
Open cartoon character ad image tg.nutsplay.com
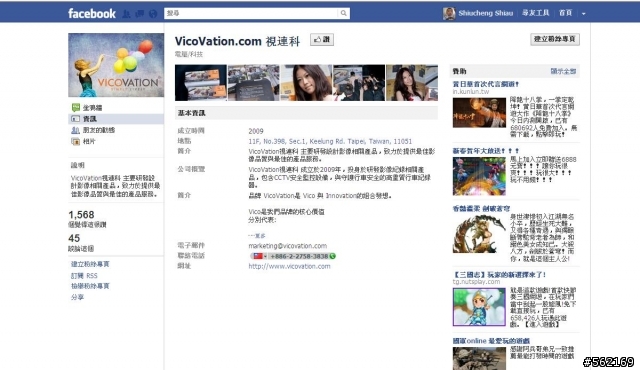point(479,307)
